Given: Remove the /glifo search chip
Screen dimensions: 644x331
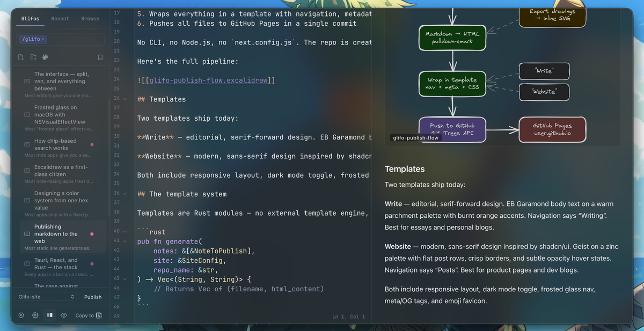Looking at the screenshot, I should point(43,39).
